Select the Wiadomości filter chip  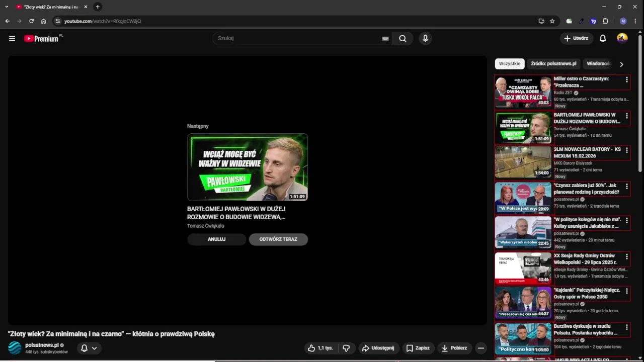(x=599, y=64)
